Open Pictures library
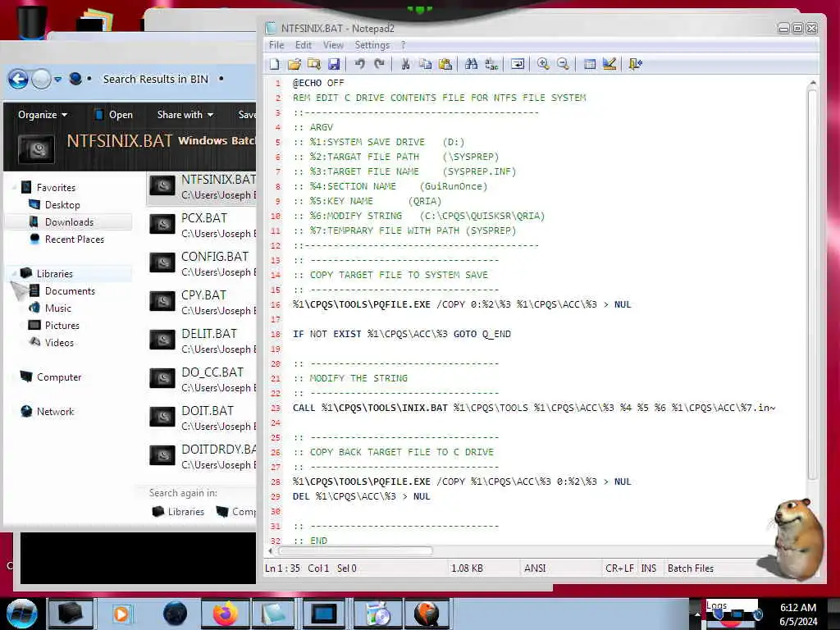 [x=62, y=325]
